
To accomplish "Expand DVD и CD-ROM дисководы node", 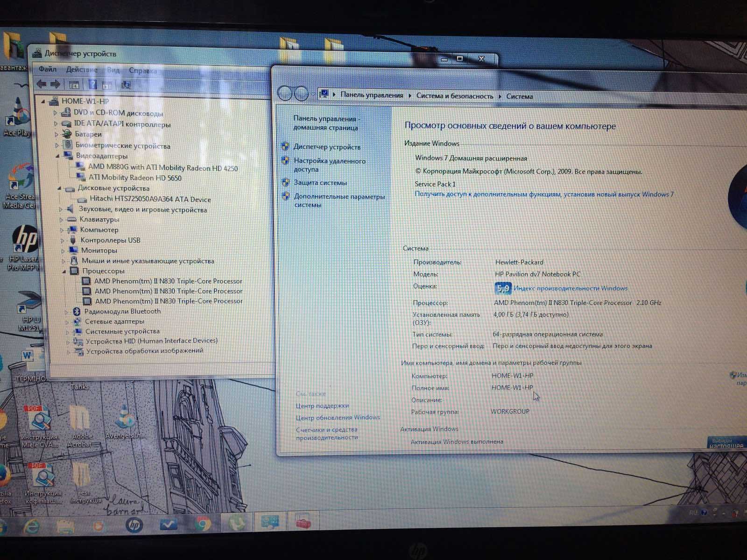I will click(55, 112).
